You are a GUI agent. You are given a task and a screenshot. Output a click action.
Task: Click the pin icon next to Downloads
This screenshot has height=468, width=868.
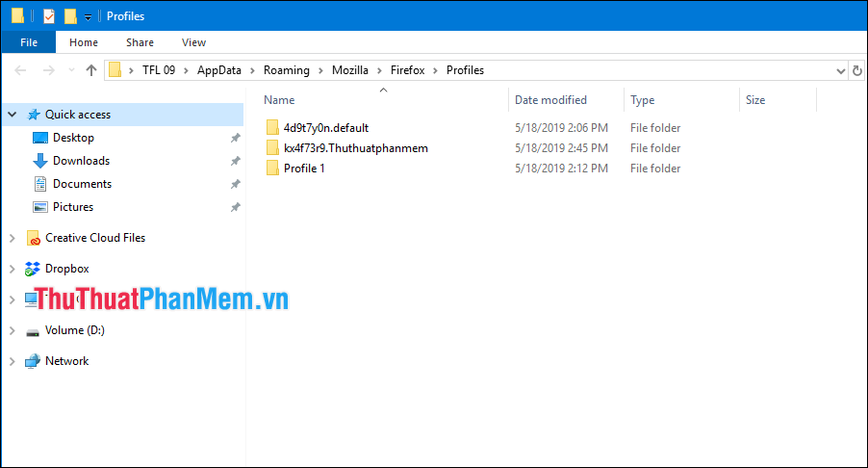tap(235, 161)
